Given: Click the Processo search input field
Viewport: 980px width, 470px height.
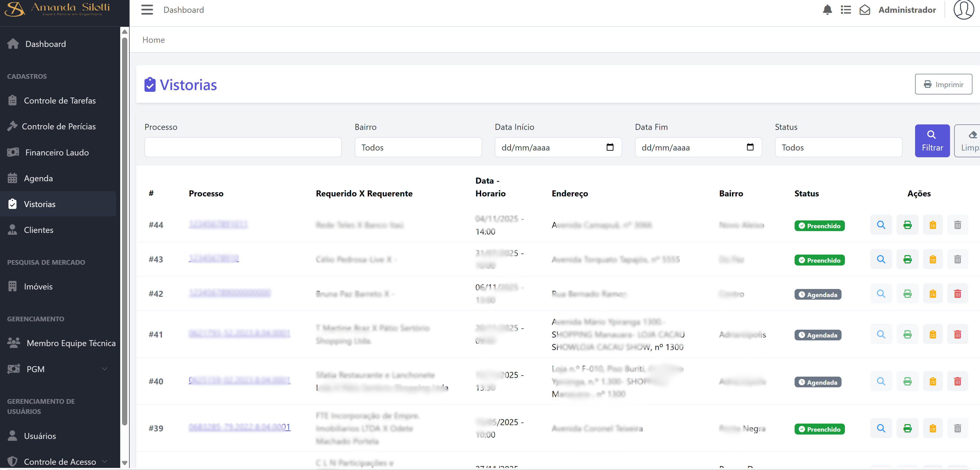Looking at the screenshot, I should [243, 148].
